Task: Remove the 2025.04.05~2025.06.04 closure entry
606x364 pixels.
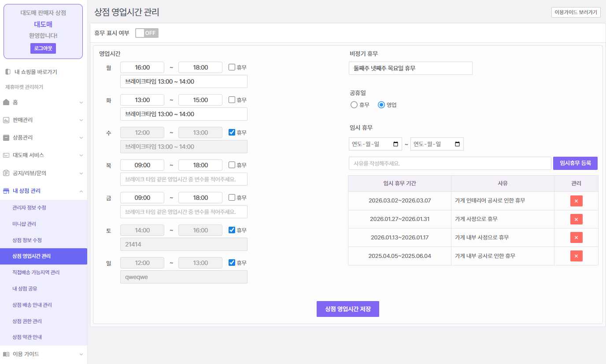Action: pos(576,256)
